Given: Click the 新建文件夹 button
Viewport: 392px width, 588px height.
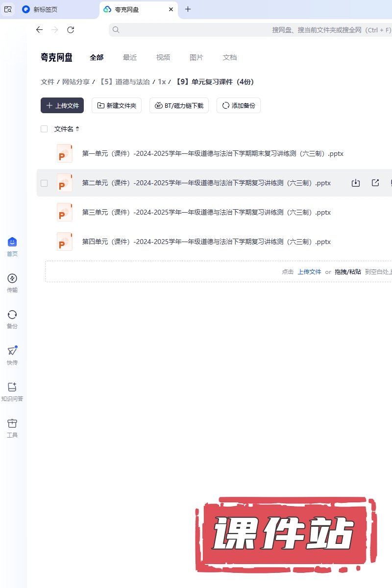Looking at the screenshot, I should pyautogui.click(x=117, y=105).
